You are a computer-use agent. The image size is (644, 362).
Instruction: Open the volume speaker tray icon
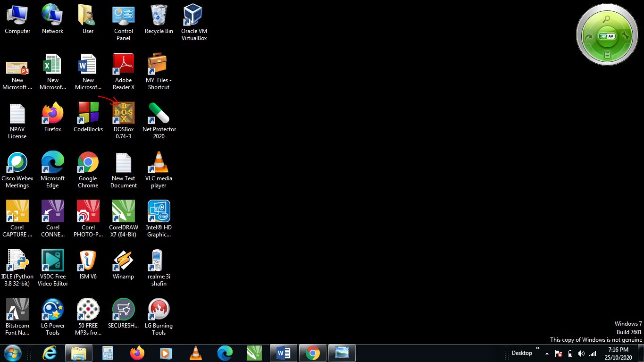(x=581, y=354)
